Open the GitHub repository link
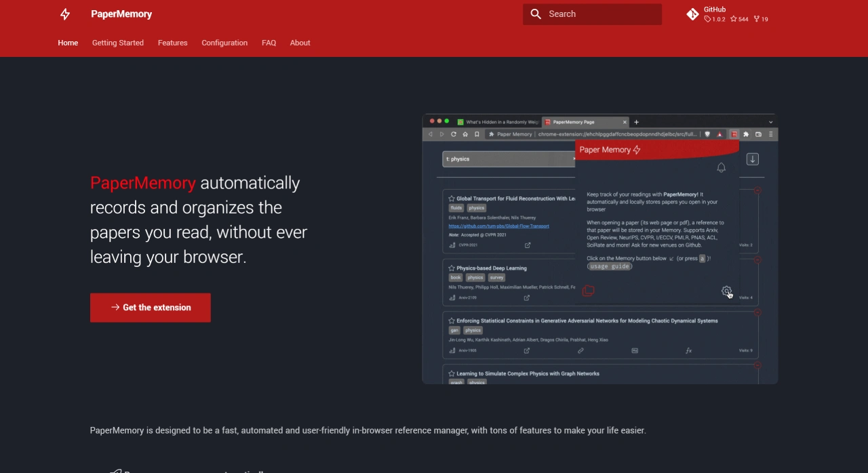This screenshot has width=868, height=473. pyautogui.click(x=727, y=14)
